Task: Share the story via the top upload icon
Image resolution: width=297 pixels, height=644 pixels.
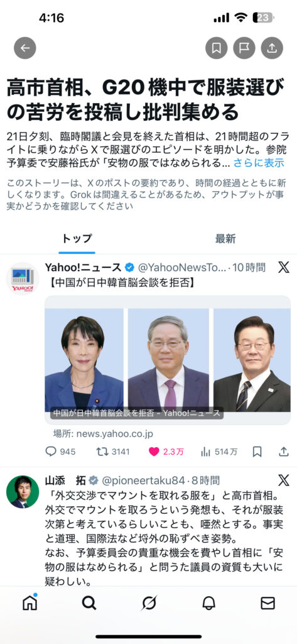Action: 271,48
